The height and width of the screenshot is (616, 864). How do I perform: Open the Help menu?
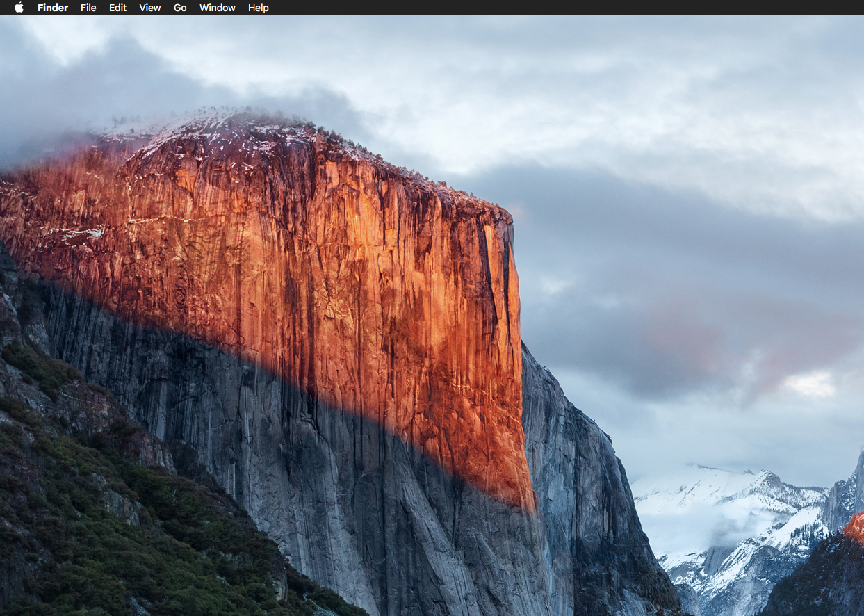click(259, 8)
